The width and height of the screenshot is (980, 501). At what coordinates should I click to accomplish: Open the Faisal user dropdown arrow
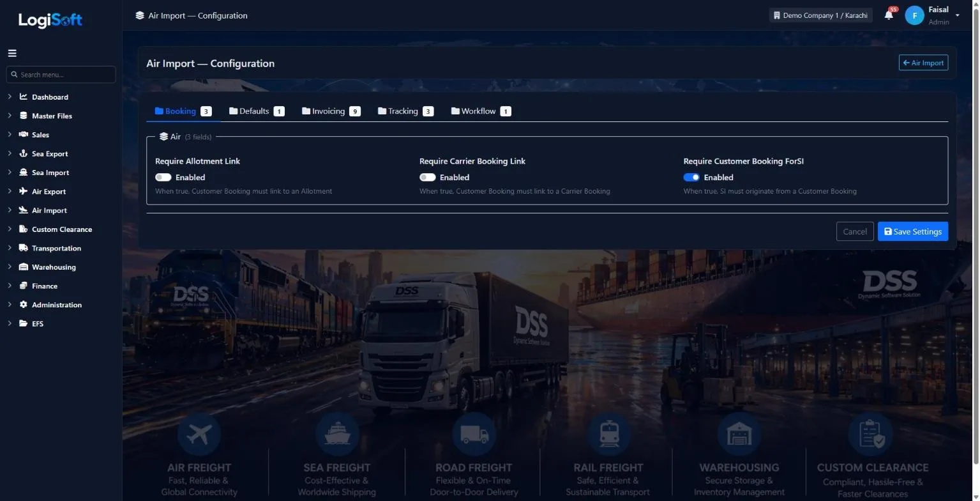958,15
